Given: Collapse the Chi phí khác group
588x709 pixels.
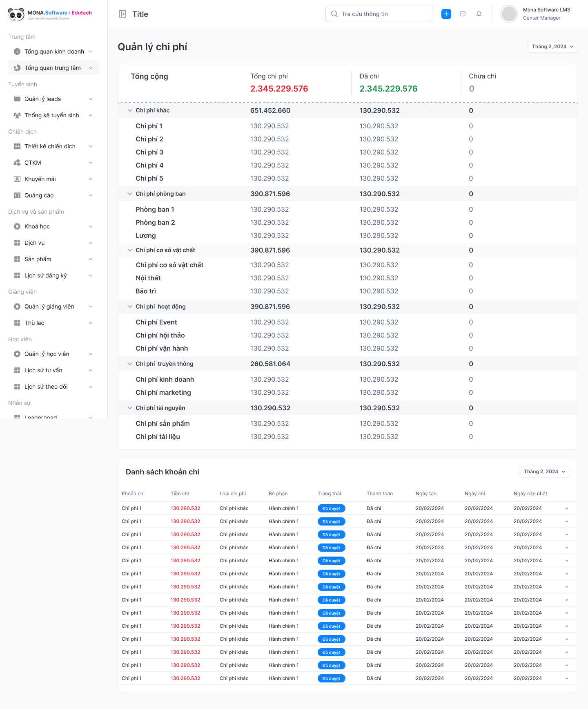Looking at the screenshot, I should 130,110.
